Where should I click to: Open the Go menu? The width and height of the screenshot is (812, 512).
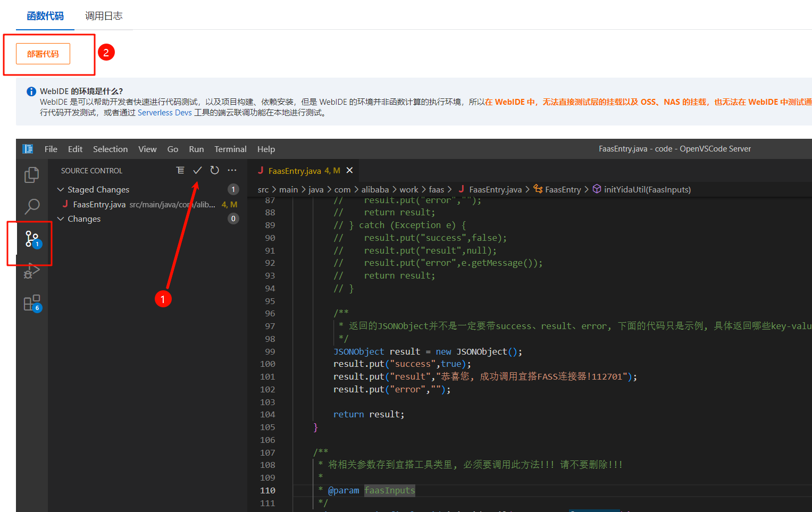tap(173, 149)
